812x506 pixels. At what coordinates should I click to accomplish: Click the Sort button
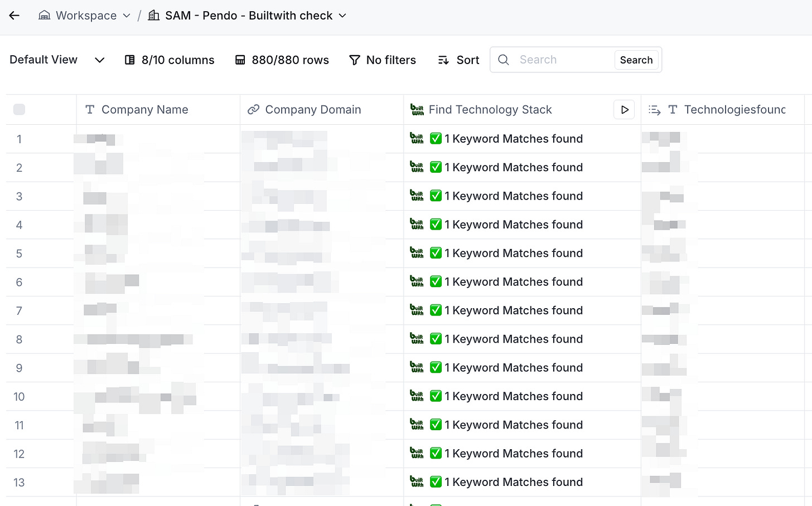pos(458,60)
